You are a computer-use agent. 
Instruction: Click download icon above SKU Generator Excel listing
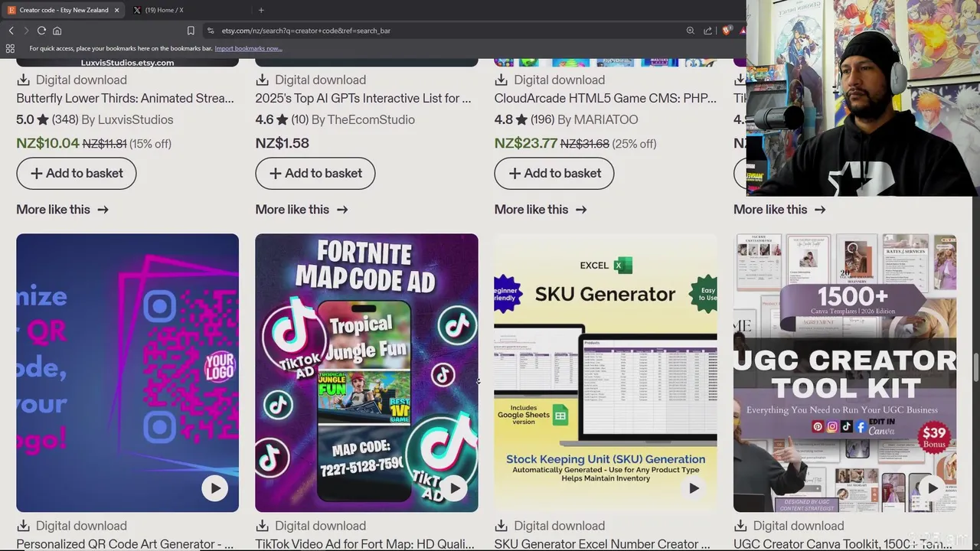[x=501, y=526]
